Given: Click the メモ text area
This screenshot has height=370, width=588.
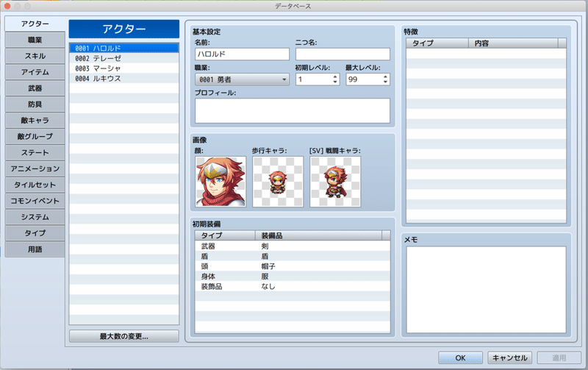Looking at the screenshot, I should [486, 289].
